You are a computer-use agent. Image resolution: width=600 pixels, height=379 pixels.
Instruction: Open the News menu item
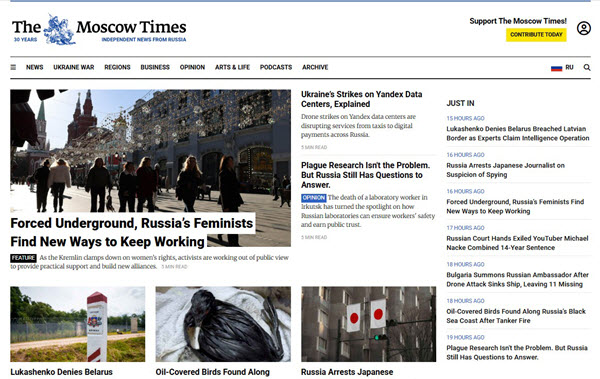(x=34, y=67)
